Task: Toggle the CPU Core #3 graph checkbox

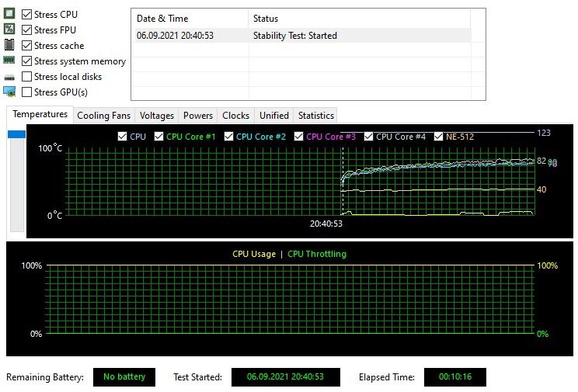Action: click(x=298, y=137)
